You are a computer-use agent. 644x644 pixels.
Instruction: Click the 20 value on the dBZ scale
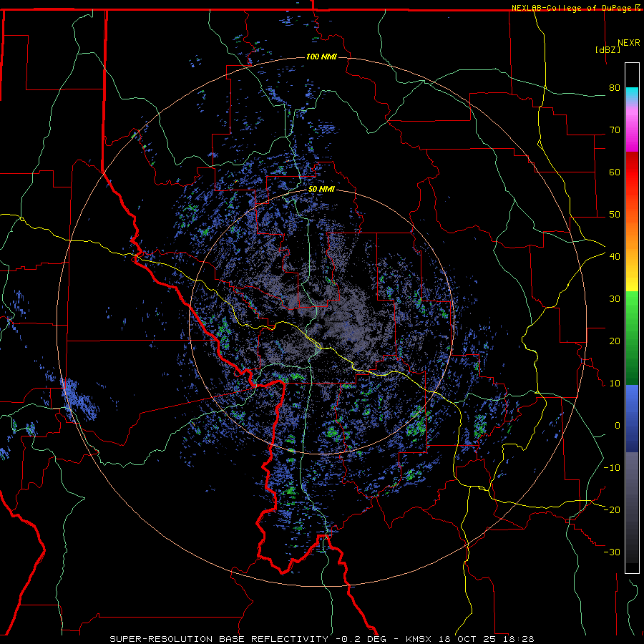(x=615, y=341)
